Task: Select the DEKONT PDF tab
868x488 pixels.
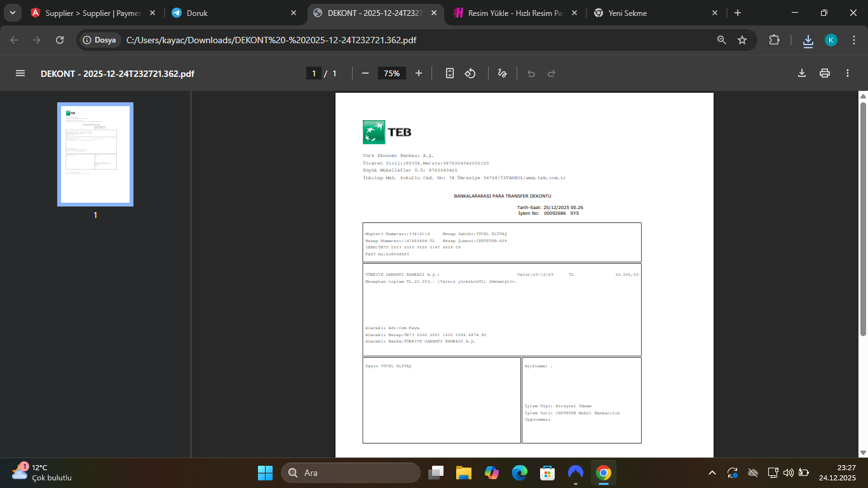Action: click(376, 13)
